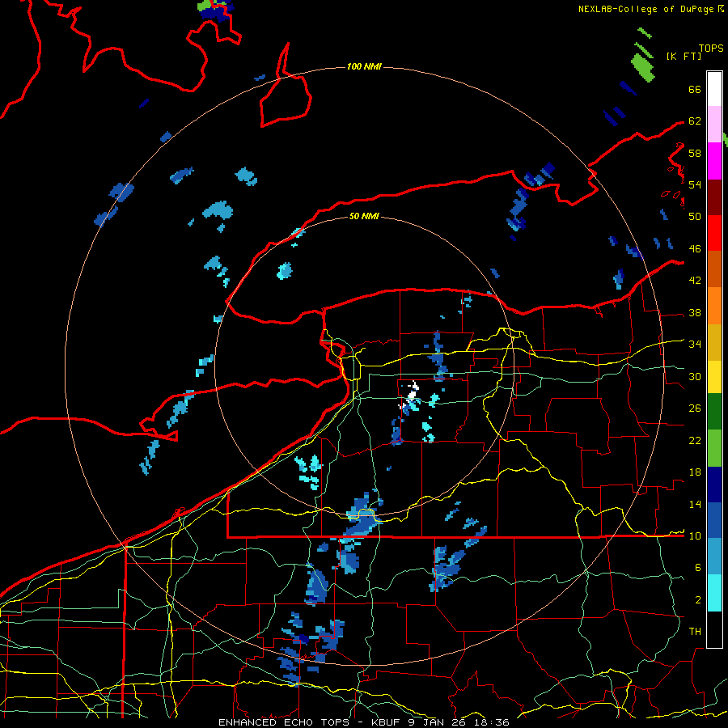The height and width of the screenshot is (728, 728).
Task: Click the 66 legend value
Action: pyautogui.click(x=695, y=90)
